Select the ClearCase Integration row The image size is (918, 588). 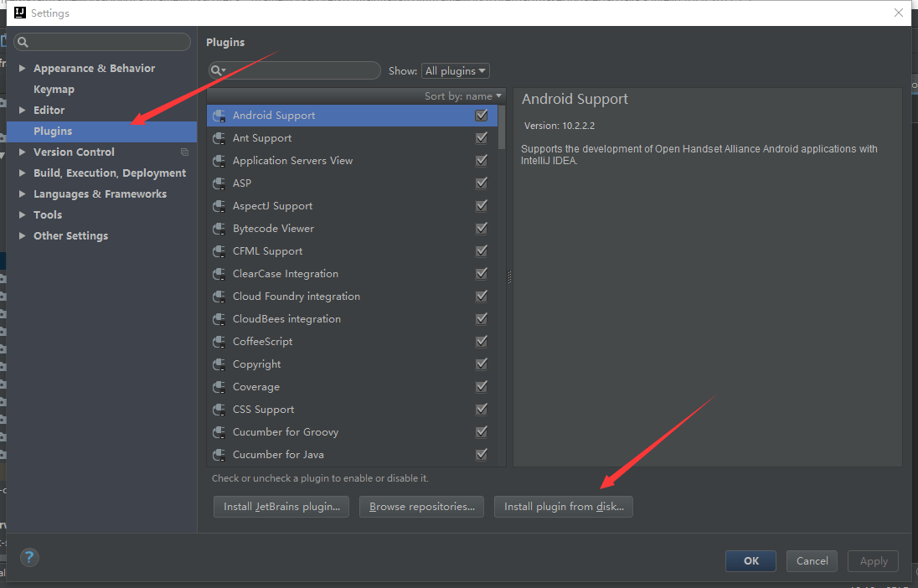coord(352,274)
